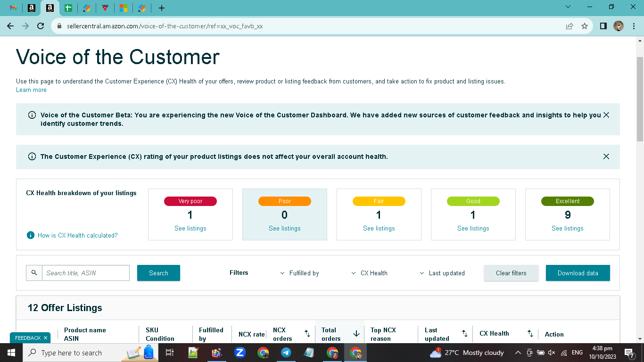Open Telegram from the taskbar
Screen dimensions: 644x362
286,353
